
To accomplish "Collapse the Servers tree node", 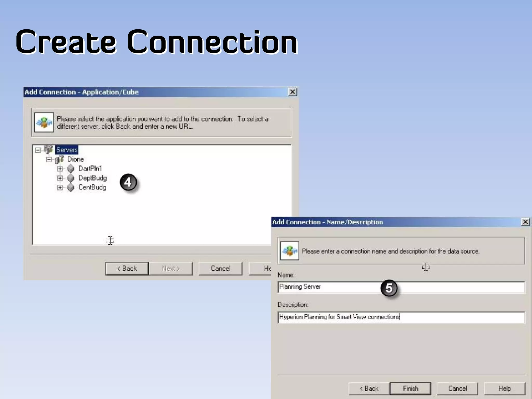I will coord(38,150).
